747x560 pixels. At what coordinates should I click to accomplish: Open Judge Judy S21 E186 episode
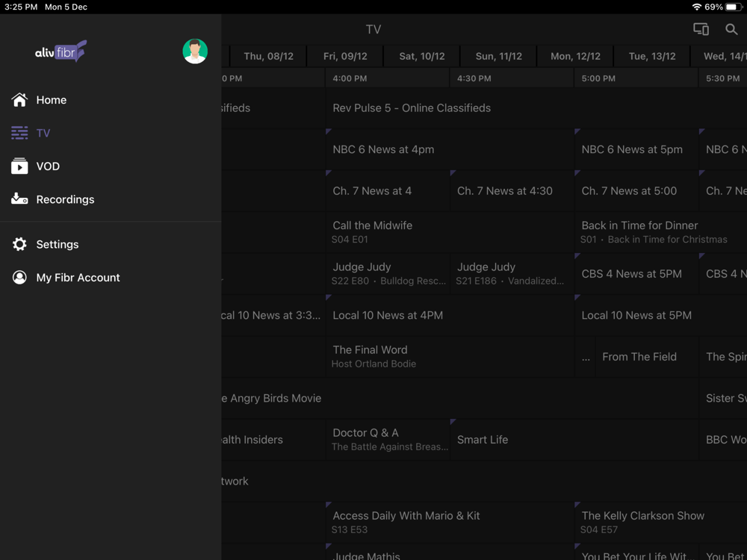(x=512, y=274)
